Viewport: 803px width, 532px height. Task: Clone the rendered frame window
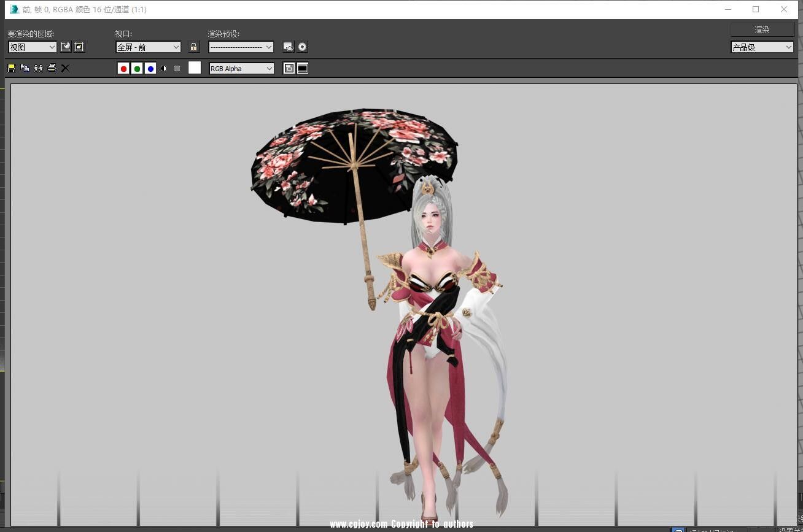[x=38, y=68]
